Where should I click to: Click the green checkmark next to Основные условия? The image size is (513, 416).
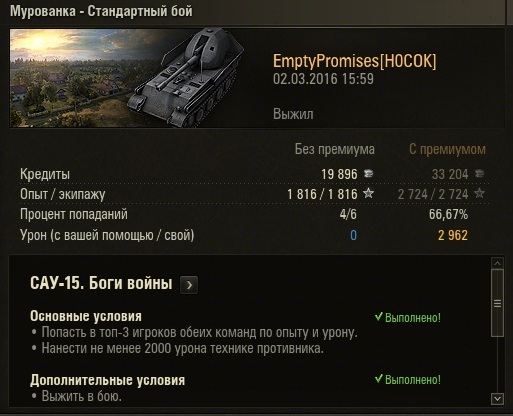tap(378, 316)
